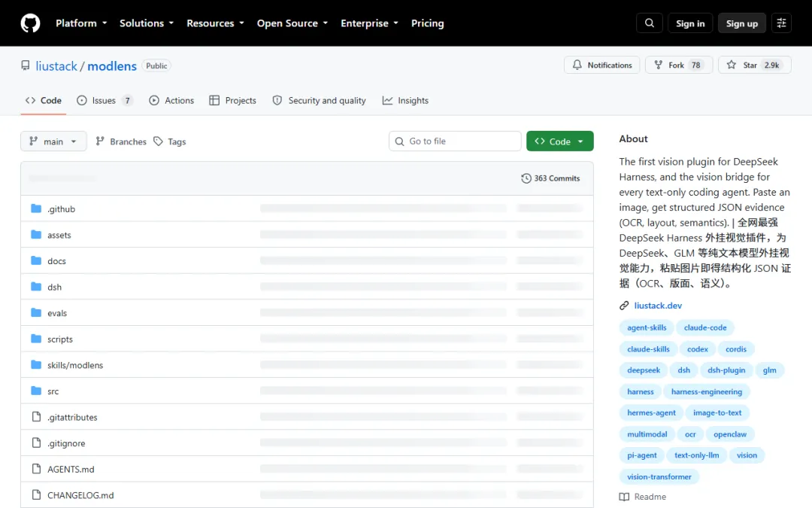Open the openclaw topic tag
Image resolution: width=812 pixels, height=508 pixels.
tap(729, 434)
